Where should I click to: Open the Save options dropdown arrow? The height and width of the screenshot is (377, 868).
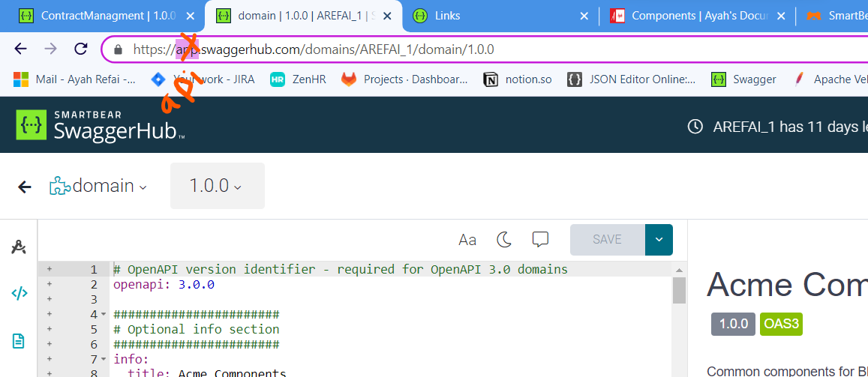click(x=659, y=239)
